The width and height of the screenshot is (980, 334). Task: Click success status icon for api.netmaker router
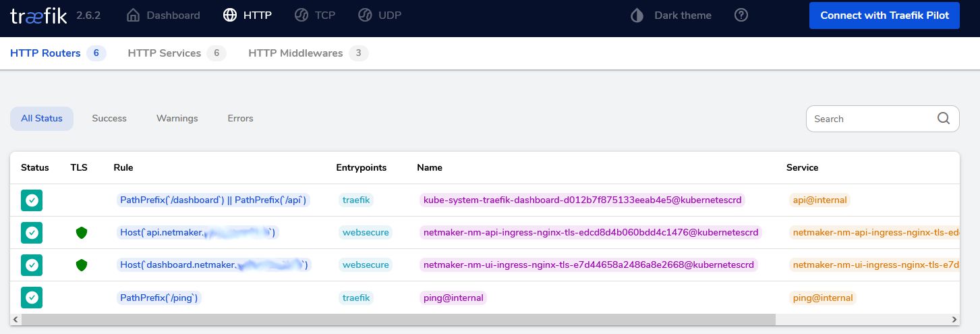pos(32,232)
